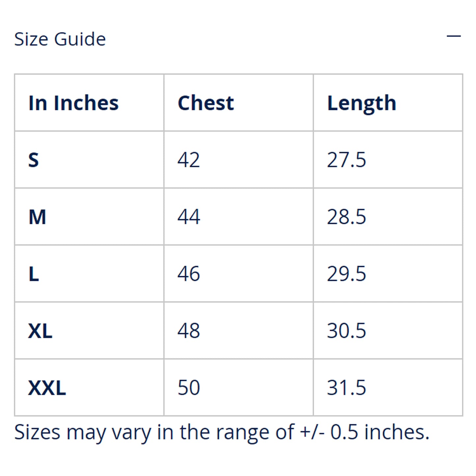Select length measurement 31.5
Screen dimensions: 476x476
pos(346,388)
